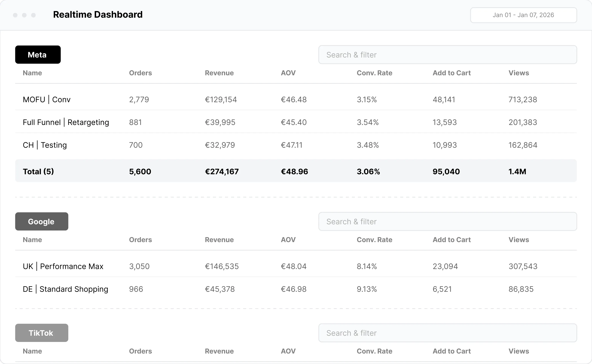The height and width of the screenshot is (364, 592).
Task: Focus the TikTok Search & filter field
Action: [447, 333]
